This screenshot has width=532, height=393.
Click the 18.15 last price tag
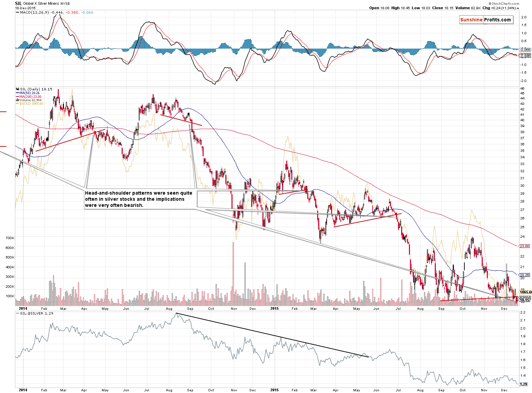pos(524,300)
